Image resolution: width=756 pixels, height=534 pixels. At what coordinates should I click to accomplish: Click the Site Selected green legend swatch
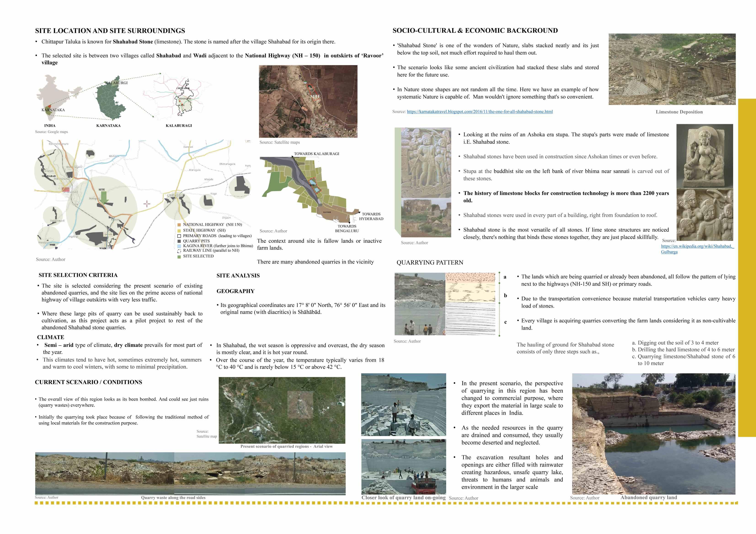[179, 256]
